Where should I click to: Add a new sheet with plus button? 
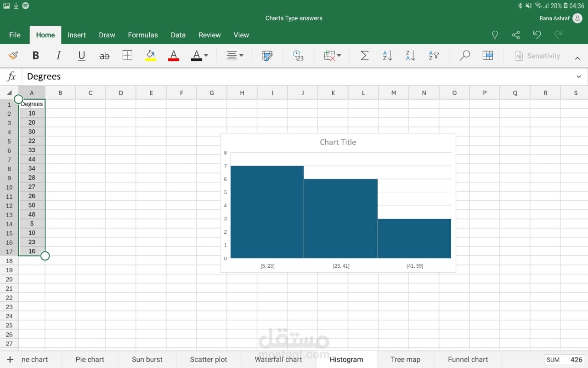[10, 359]
